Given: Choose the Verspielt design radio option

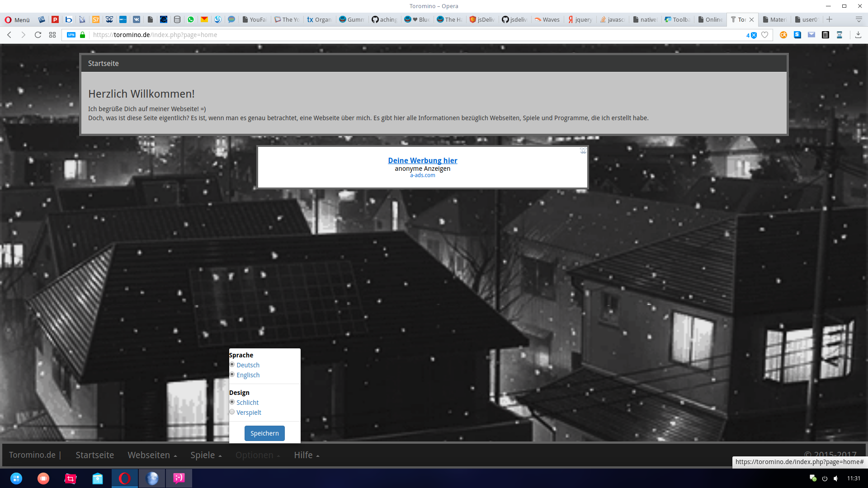Looking at the screenshot, I should point(232,412).
